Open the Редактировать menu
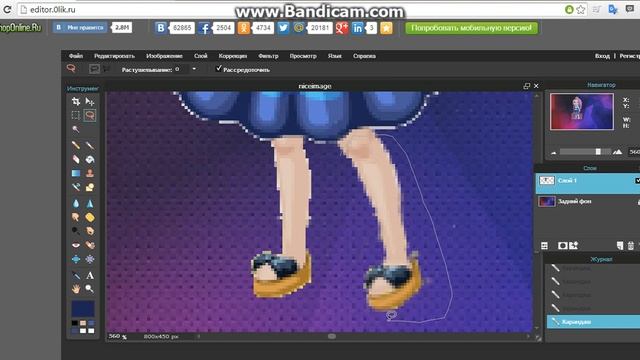The image size is (640, 360). [114, 56]
